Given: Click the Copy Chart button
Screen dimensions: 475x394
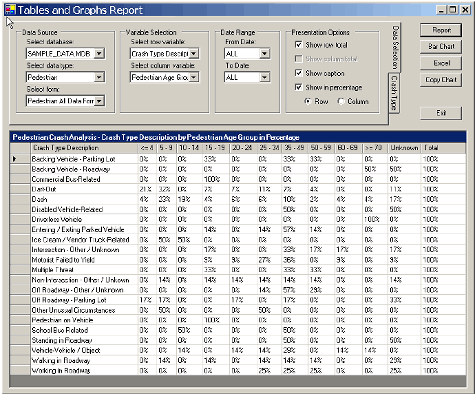Looking at the screenshot, I should [441, 80].
